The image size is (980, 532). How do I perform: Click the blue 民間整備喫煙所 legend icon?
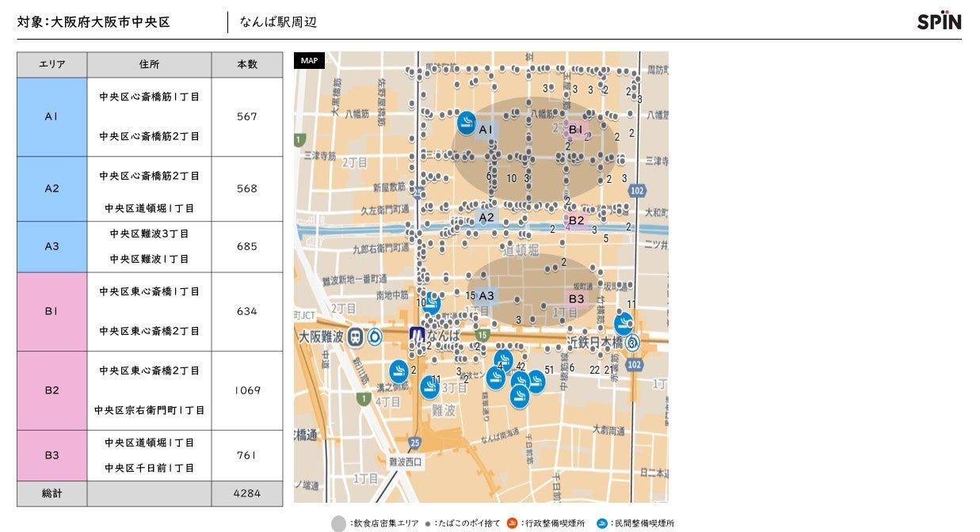click(x=602, y=523)
